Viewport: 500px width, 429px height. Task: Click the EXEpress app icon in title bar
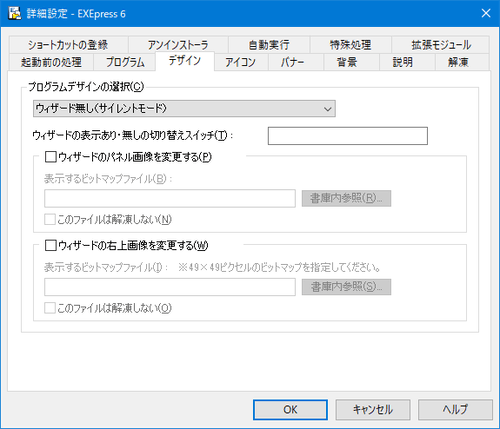14,14
